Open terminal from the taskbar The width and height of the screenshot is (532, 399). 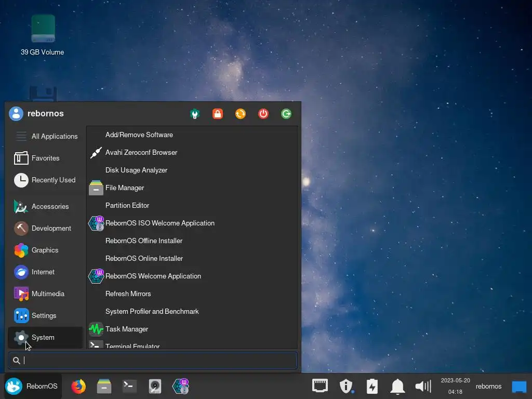[x=129, y=386]
